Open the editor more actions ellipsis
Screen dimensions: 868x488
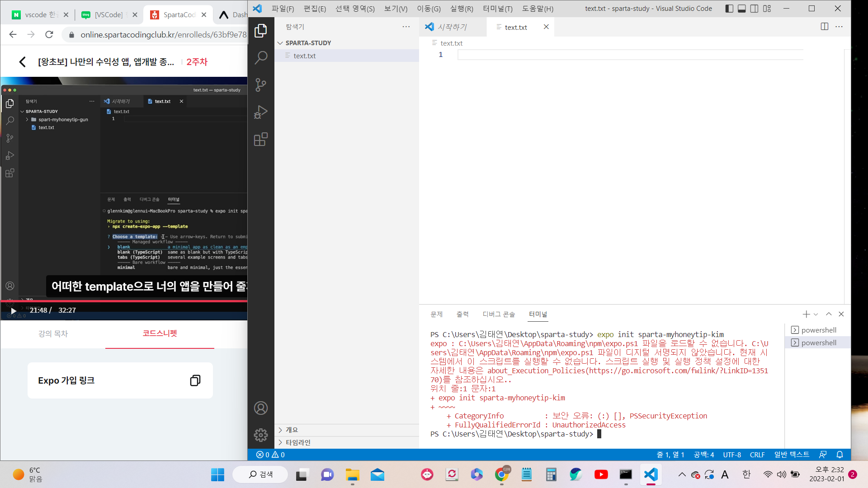[839, 27]
